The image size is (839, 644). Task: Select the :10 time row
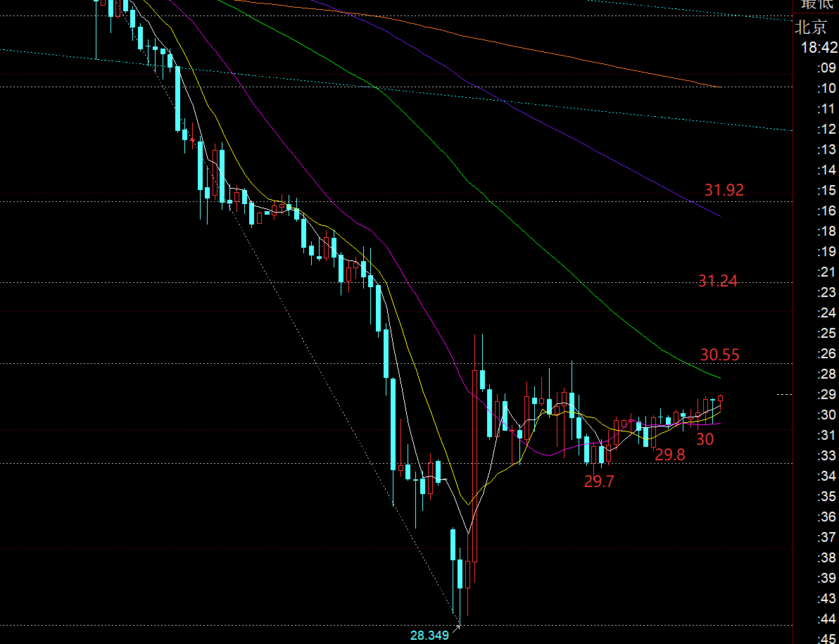[827, 88]
